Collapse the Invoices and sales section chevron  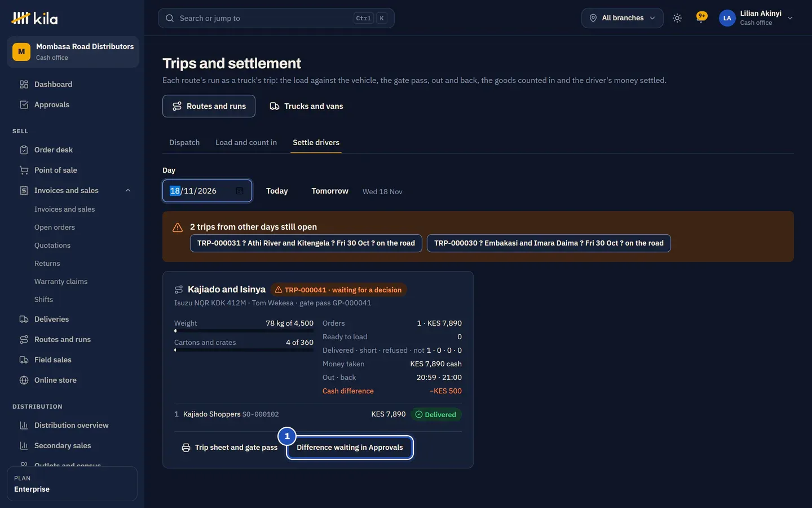pyautogui.click(x=128, y=190)
